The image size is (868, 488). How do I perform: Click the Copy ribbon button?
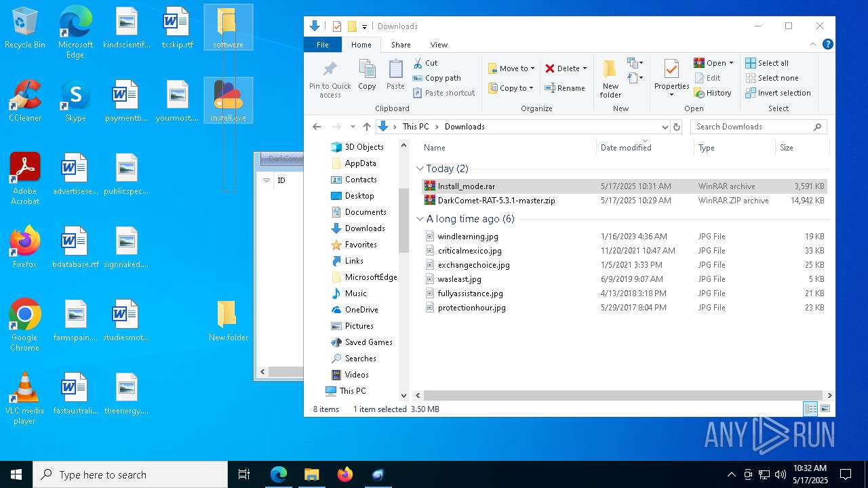tap(367, 75)
